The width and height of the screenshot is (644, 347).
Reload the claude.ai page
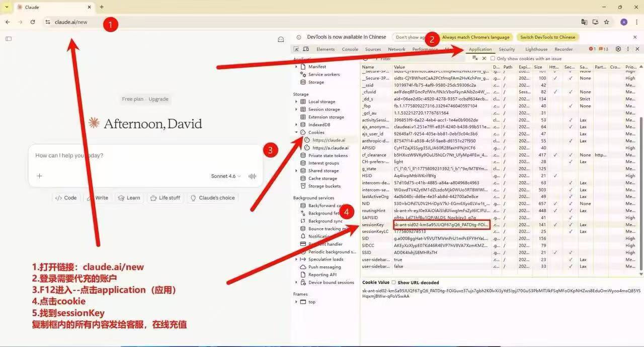pos(33,22)
